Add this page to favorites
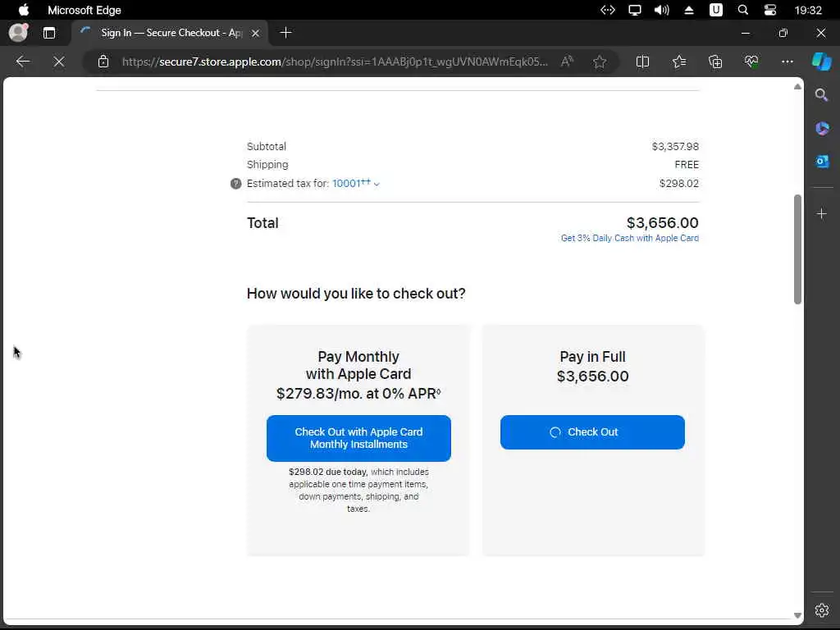The width and height of the screenshot is (840, 630). (x=600, y=62)
